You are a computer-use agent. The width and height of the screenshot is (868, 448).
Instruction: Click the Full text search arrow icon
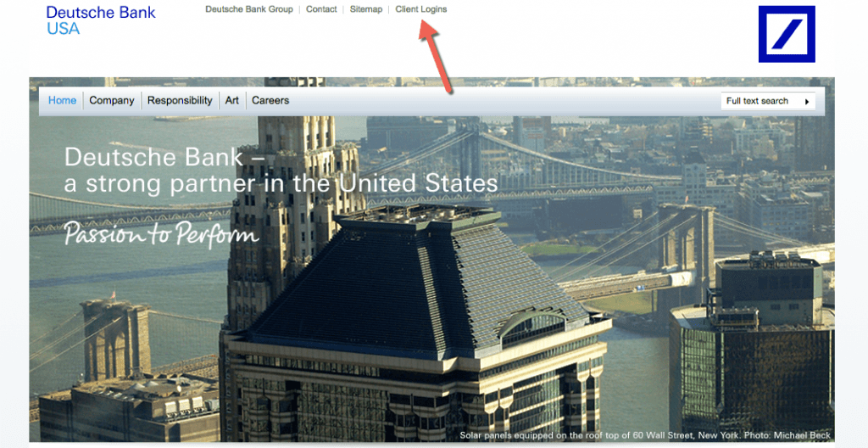807,102
